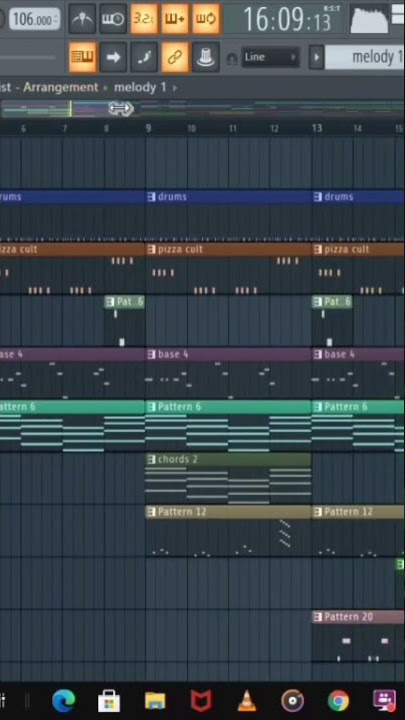The image size is (405, 720).
Task: Select Arrangement in the playlist breadcrumb
Action: point(61,87)
